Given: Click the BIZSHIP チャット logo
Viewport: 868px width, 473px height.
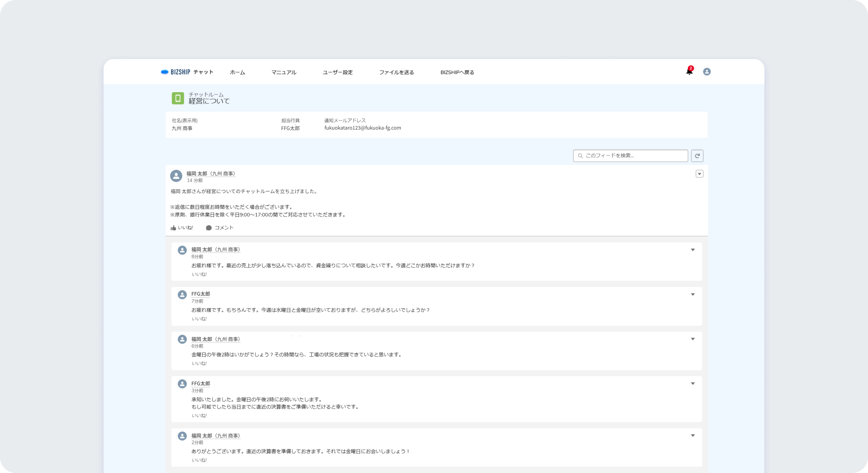Looking at the screenshot, I should [187, 72].
